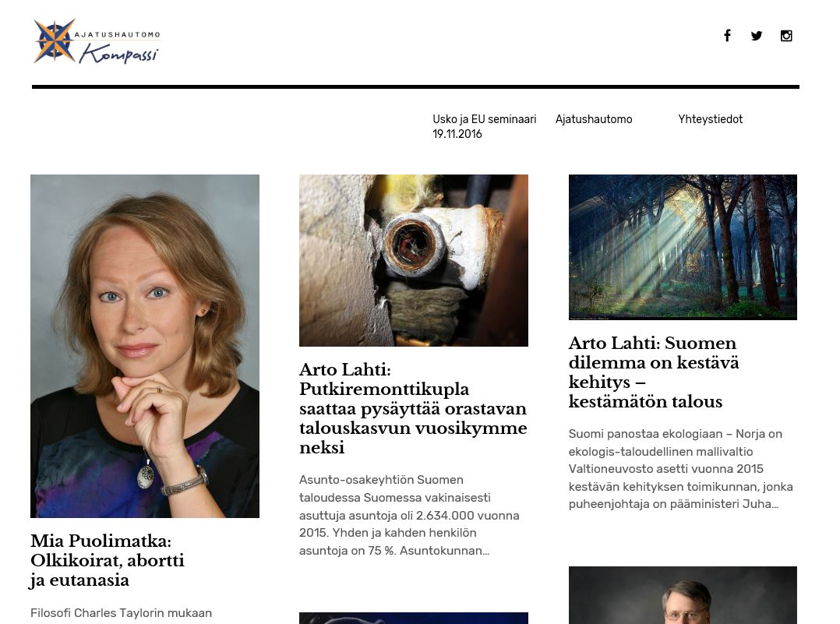This screenshot has width=840, height=624.
Task: Open the Yhteystiedot menu item
Action: click(711, 119)
